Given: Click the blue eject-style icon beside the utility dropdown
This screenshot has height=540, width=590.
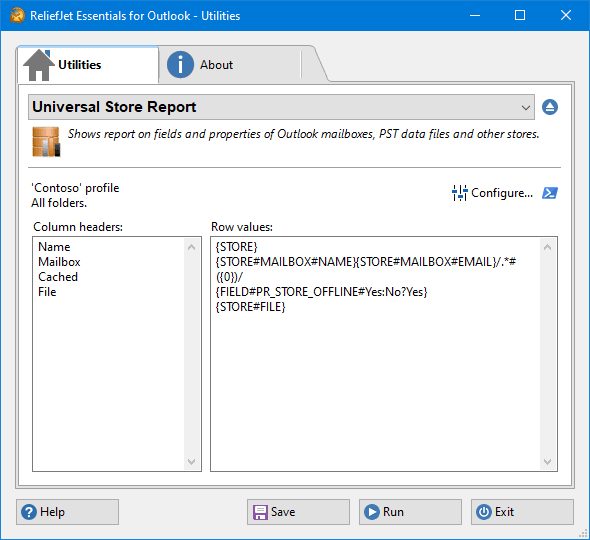Looking at the screenshot, I should pyautogui.click(x=550, y=107).
